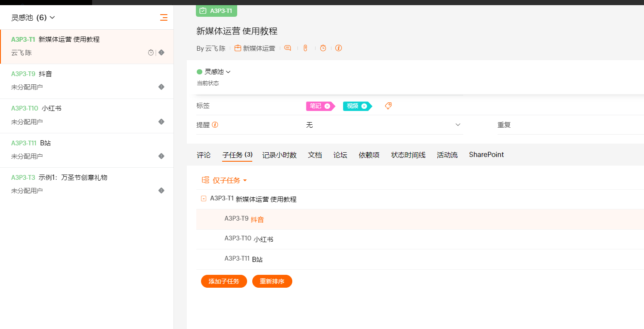Switch to the 评论 tab

tap(204, 155)
